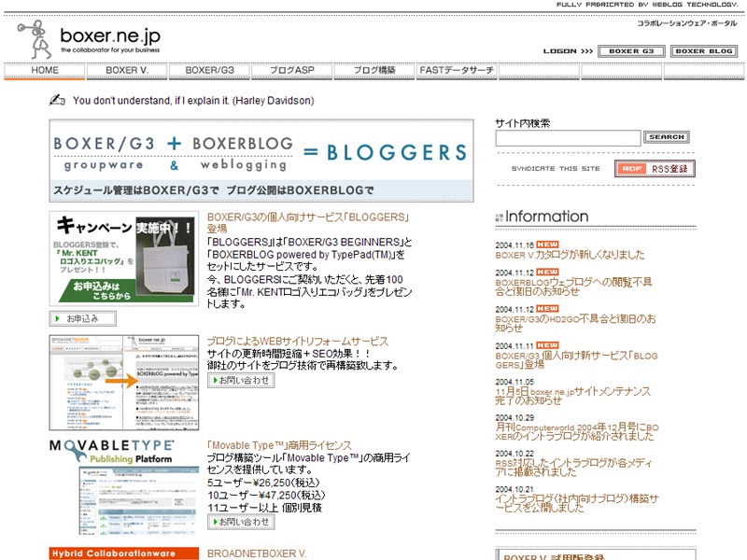The width and height of the screenshot is (747, 560).
Task: Click the boxer.ne.jp site title text
Action: click(110, 35)
